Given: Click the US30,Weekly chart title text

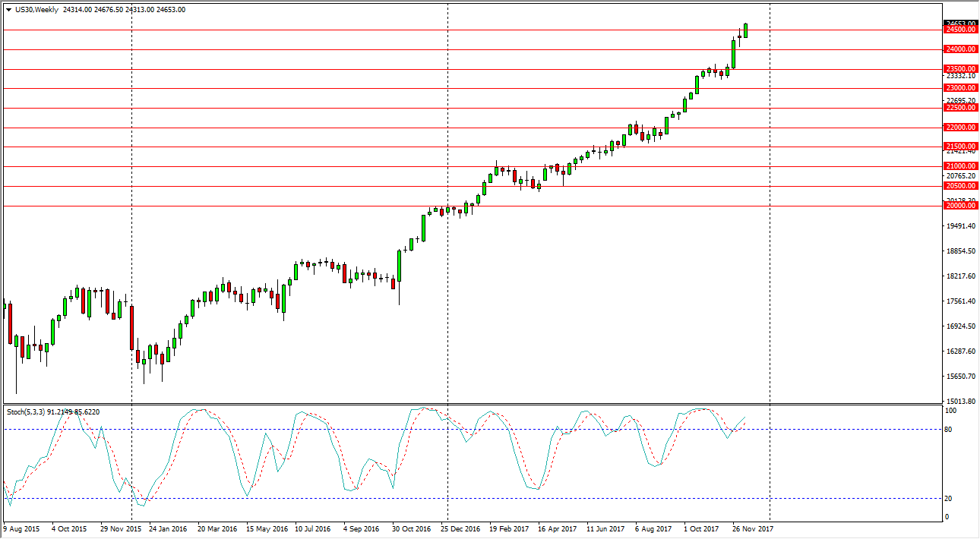Looking at the screenshot, I should click(36, 10).
